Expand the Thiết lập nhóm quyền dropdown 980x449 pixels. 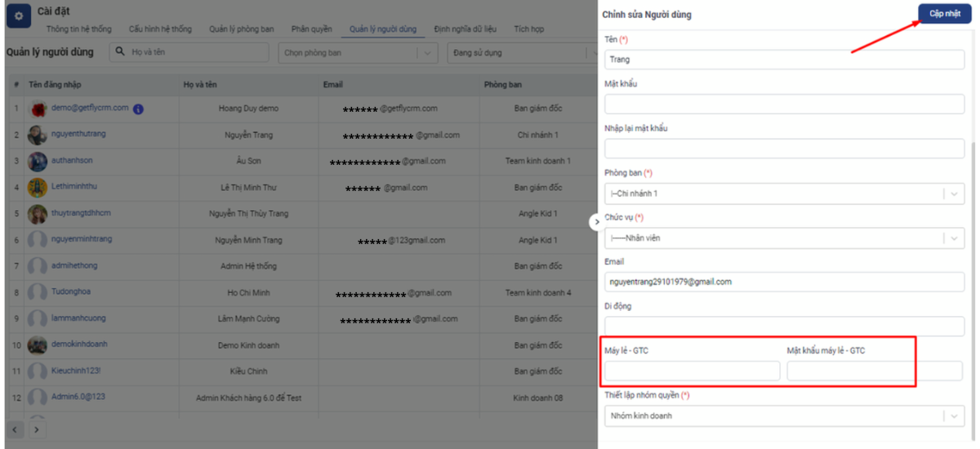pyautogui.click(x=953, y=416)
